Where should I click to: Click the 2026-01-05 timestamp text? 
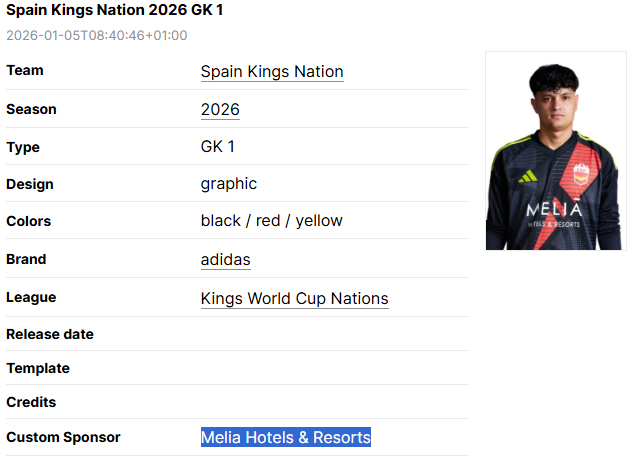tap(96, 35)
